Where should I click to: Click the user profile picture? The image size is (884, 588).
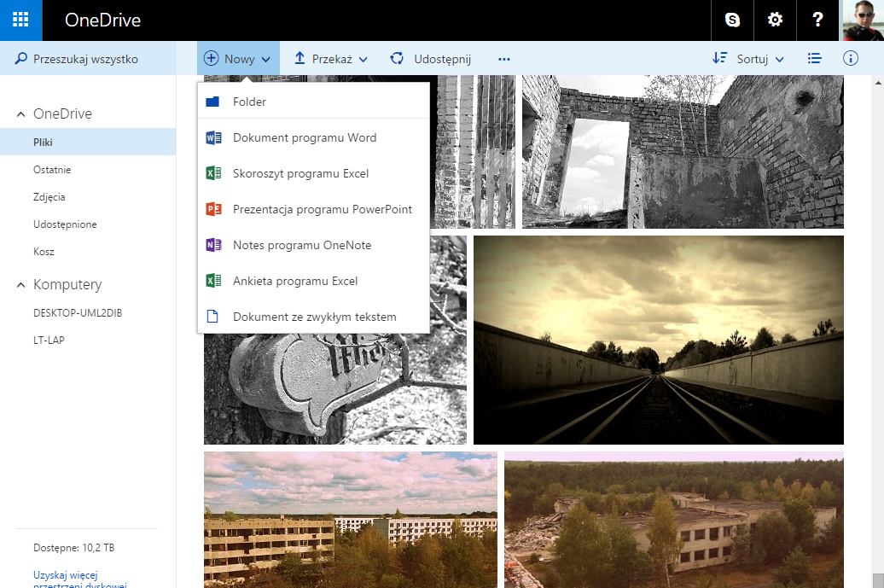[863, 20]
